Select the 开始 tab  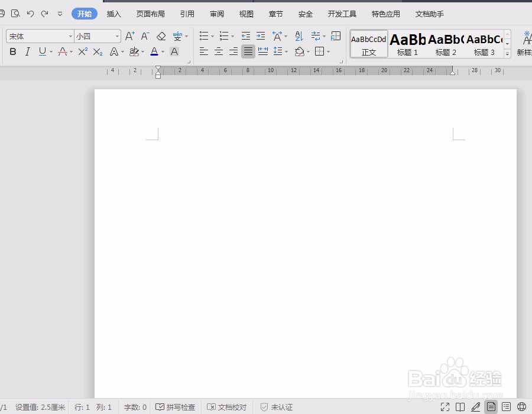pyautogui.click(x=85, y=14)
